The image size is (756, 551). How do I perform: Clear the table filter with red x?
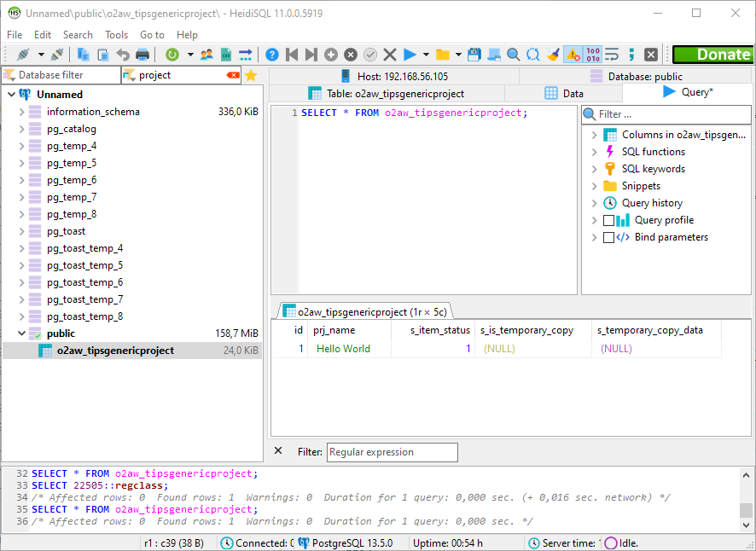point(233,75)
